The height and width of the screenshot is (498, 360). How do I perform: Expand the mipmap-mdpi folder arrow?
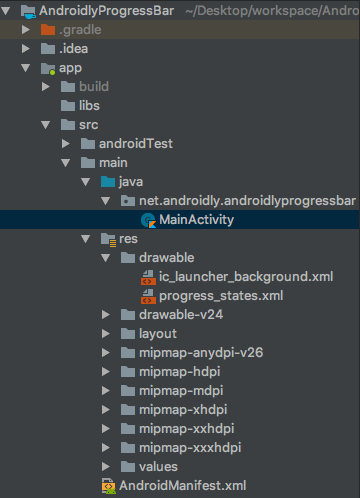pos(106,391)
